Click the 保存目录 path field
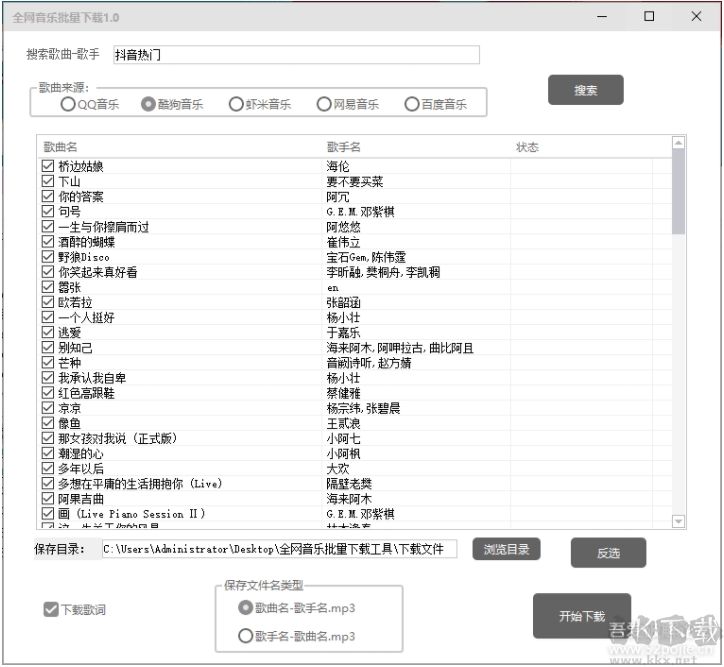Screen dimensions: 724x667 pyautogui.click(x=279, y=549)
